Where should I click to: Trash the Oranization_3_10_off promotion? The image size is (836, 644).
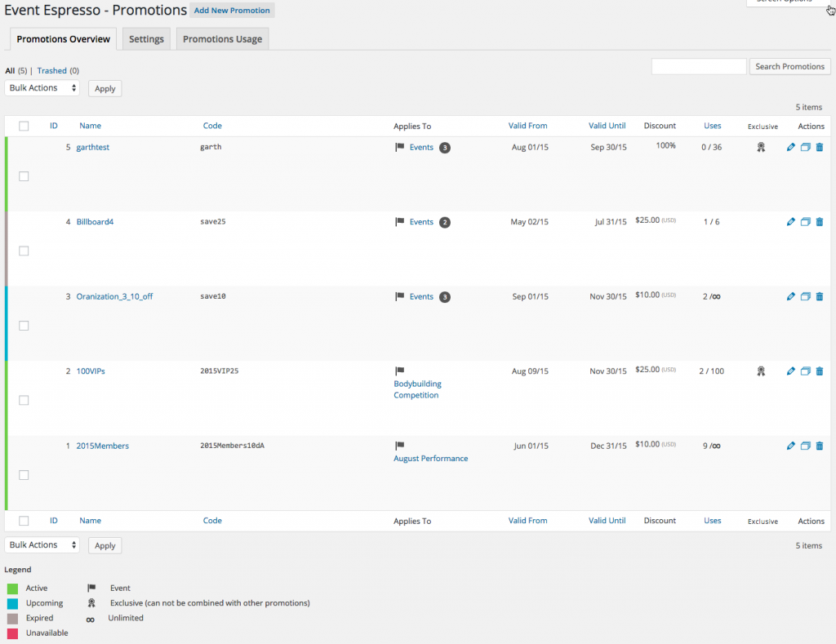820,296
